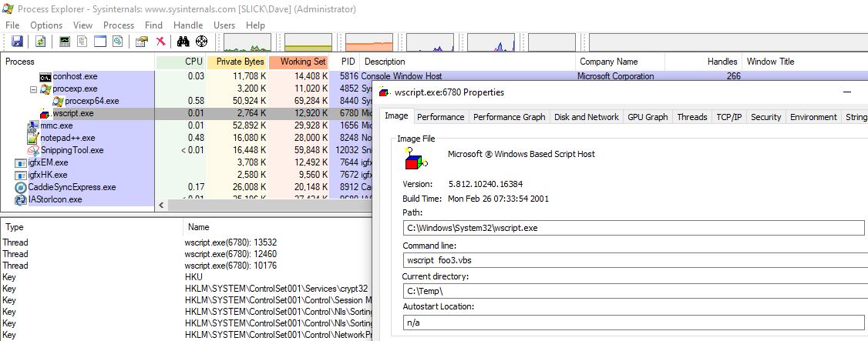Viewport: 868px width, 341px height.
Task: Click the CaddieSyncExpress.exe process icon
Action: click(21, 187)
